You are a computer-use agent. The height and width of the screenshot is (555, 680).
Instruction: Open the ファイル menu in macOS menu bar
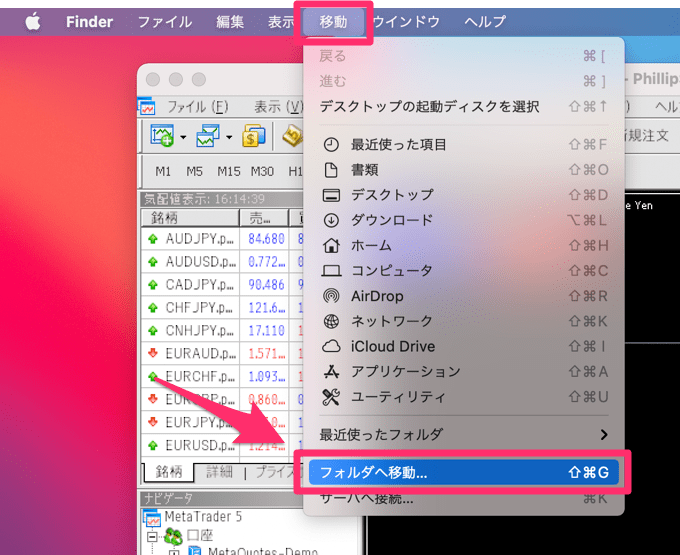point(165,22)
